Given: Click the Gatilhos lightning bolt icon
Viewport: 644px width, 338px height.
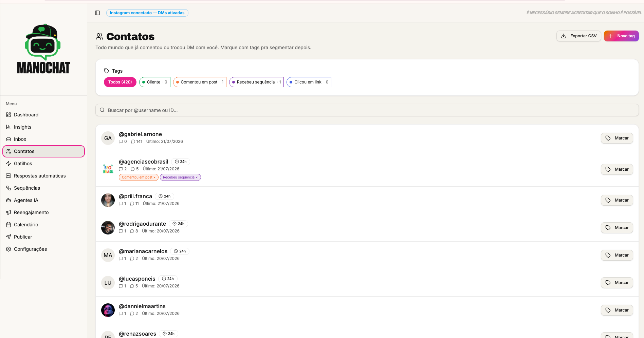Looking at the screenshot, I should click(x=8, y=164).
